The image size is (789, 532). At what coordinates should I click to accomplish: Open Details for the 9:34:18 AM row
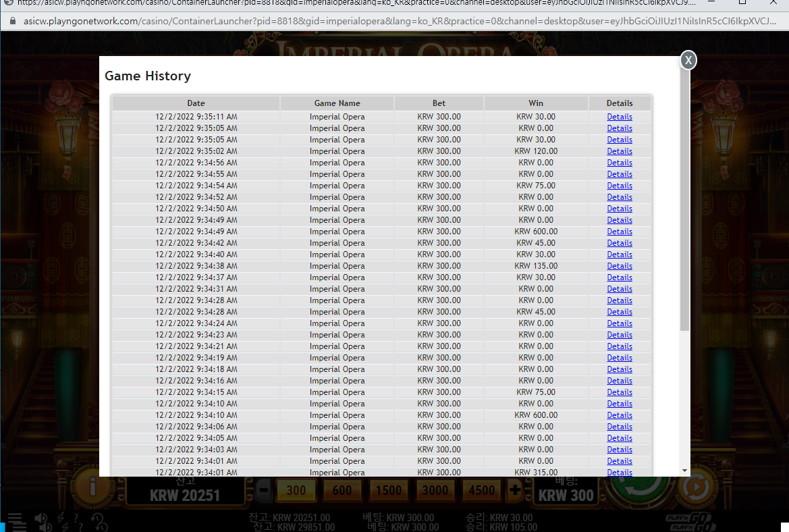coord(620,369)
